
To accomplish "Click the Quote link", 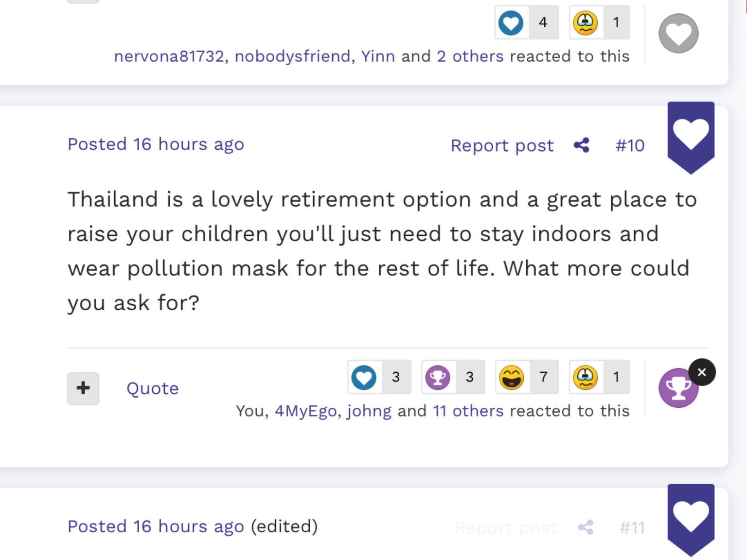I will pyautogui.click(x=153, y=388).
